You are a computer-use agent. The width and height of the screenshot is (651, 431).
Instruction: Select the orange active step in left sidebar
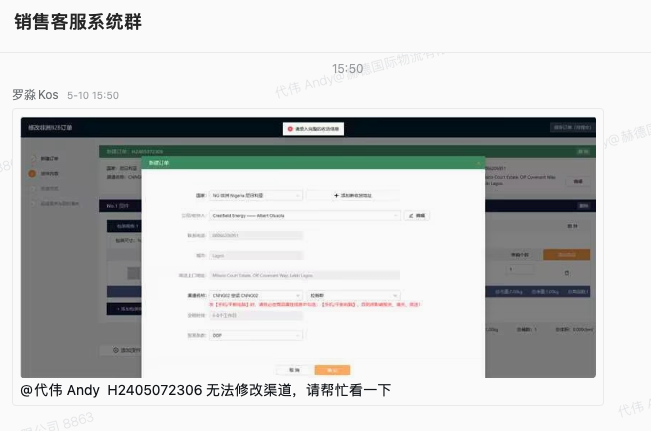coord(32,173)
